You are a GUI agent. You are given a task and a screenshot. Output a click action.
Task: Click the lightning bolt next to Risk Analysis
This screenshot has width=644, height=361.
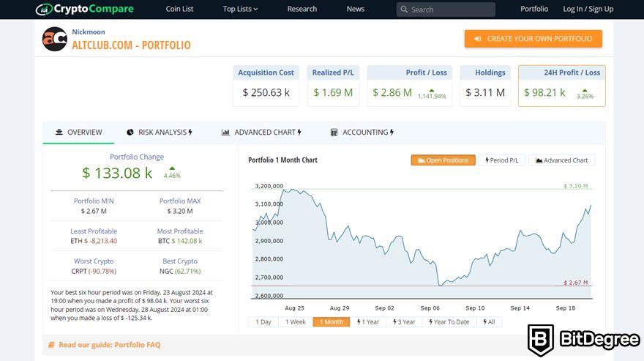[x=190, y=132]
